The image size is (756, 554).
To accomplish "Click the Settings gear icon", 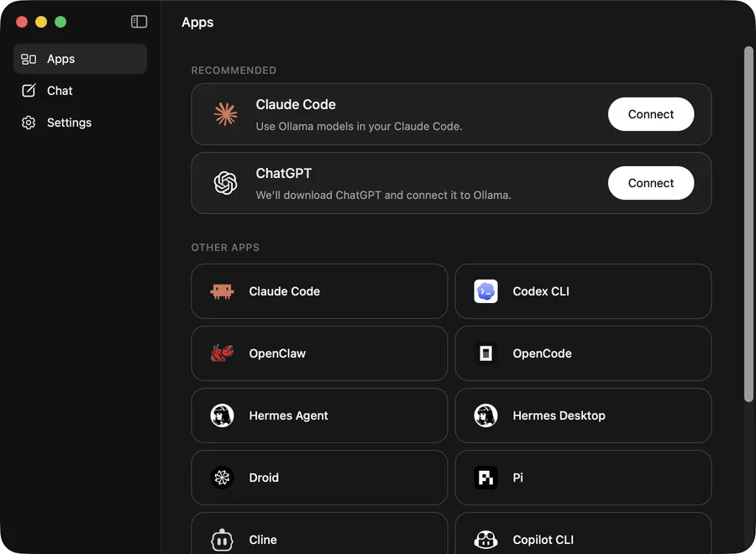I will click(29, 123).
